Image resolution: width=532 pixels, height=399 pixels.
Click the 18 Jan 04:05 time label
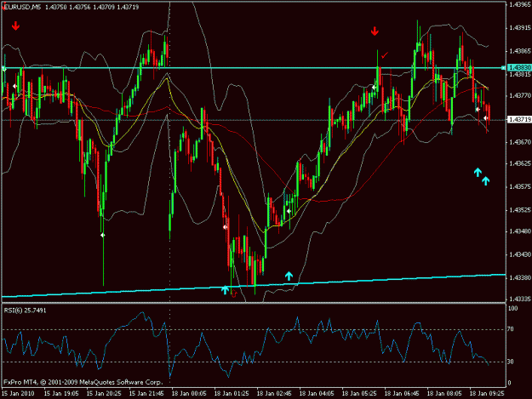click(x=317, y=394)
